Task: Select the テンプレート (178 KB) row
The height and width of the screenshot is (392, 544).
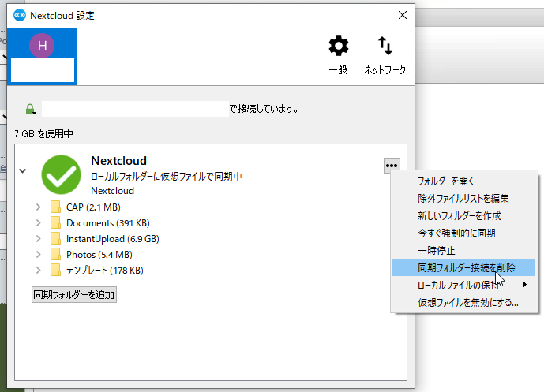Action: pyautogui.click(x=104, y=270)
